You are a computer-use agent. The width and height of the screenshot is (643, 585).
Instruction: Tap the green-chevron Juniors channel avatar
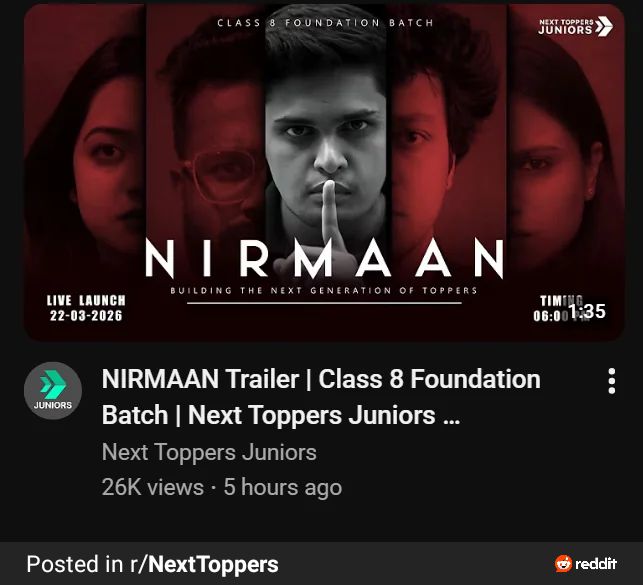(x=53, y=391)
